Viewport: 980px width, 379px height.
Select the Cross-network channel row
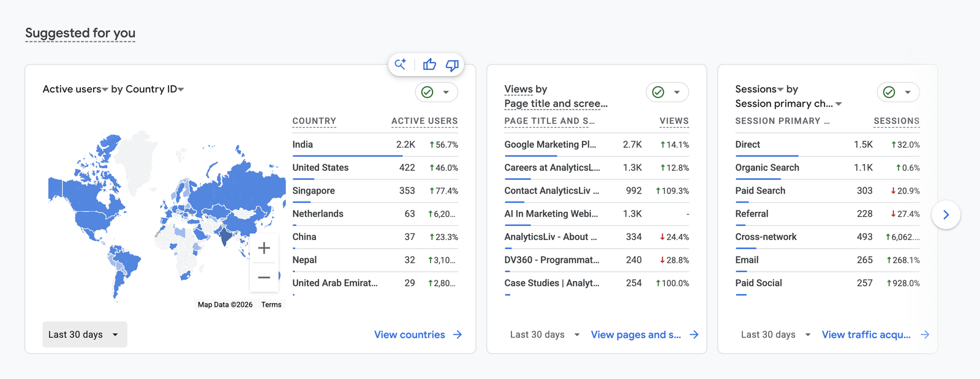[827, 237]
